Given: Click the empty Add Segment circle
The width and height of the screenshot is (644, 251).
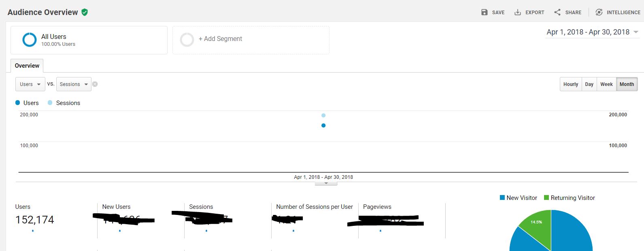Looking at the screenshot, I should (187, 40).
